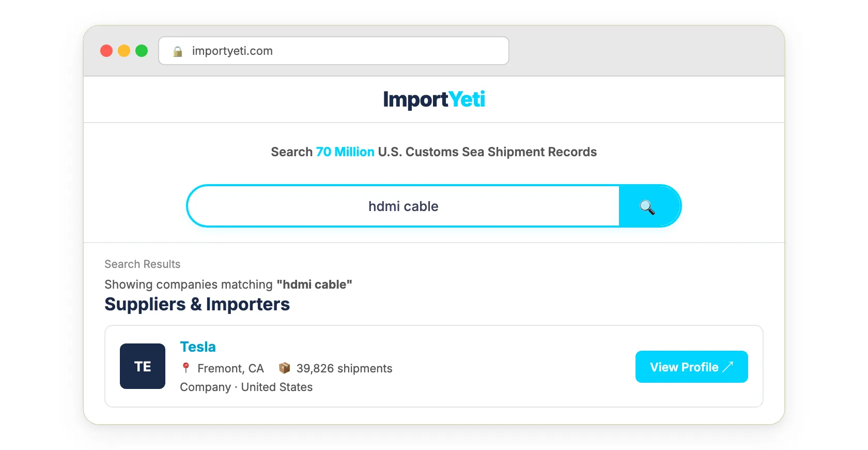Select the red pin location icon beside Fremont, CA
This screenshot has width=868, height=450.
coord(185,368)
